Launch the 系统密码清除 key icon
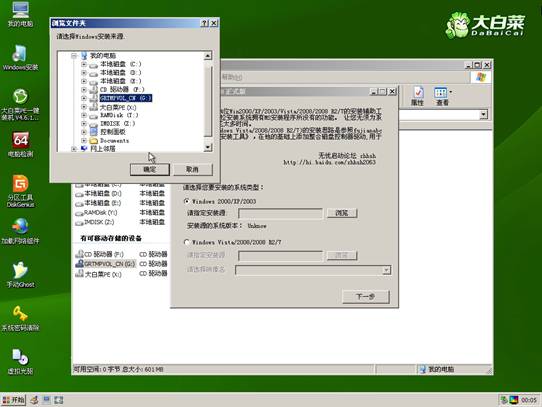 (x=20, y=318)
